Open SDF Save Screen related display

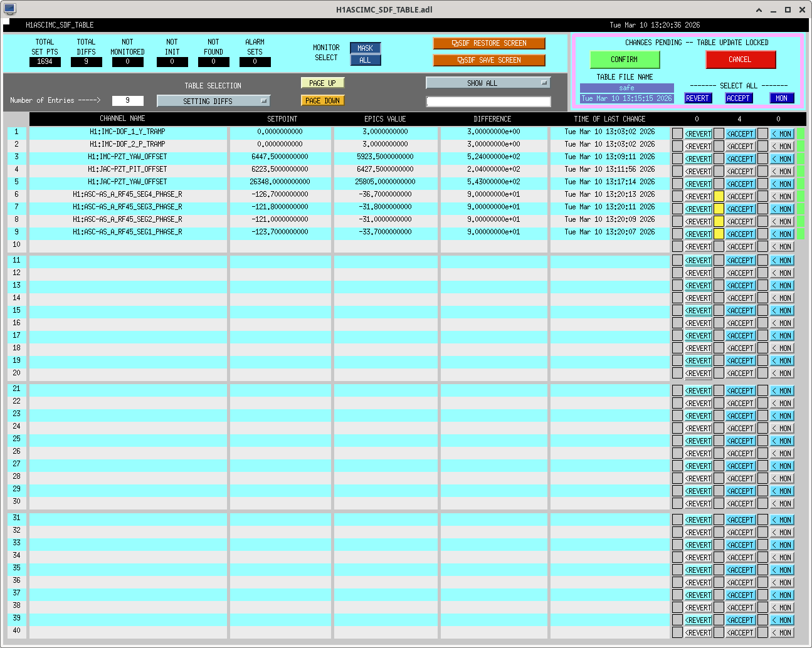[488, 60]
